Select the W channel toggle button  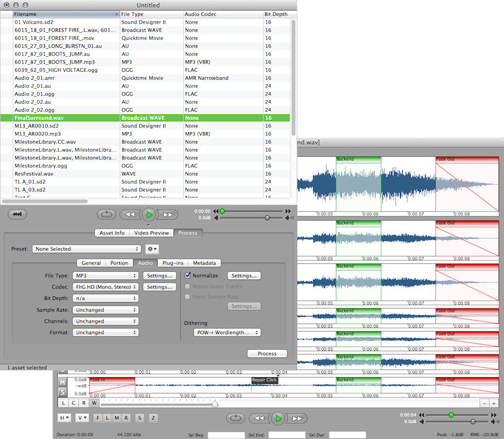click(94, 403)
